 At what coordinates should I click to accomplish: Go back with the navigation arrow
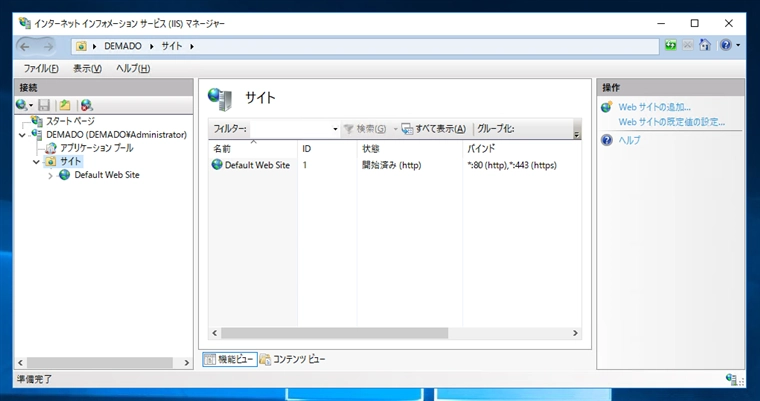(x=25, y=47)
